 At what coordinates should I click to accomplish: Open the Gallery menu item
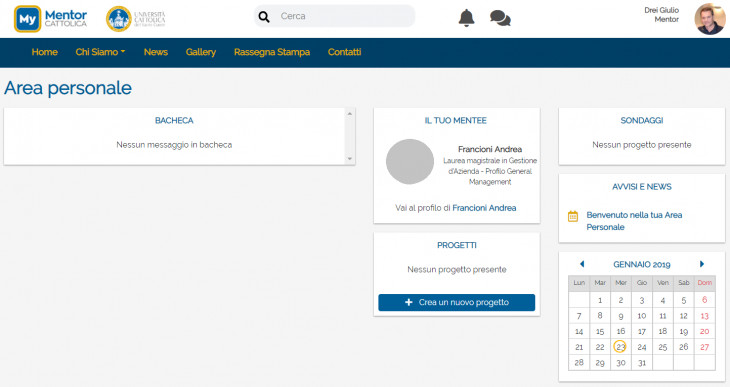click(201, 52)
